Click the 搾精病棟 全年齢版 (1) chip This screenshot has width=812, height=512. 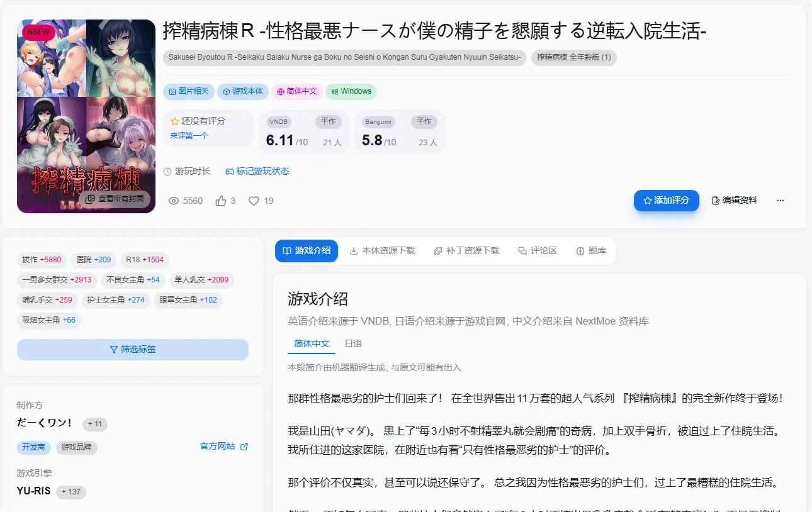(574, 58)
